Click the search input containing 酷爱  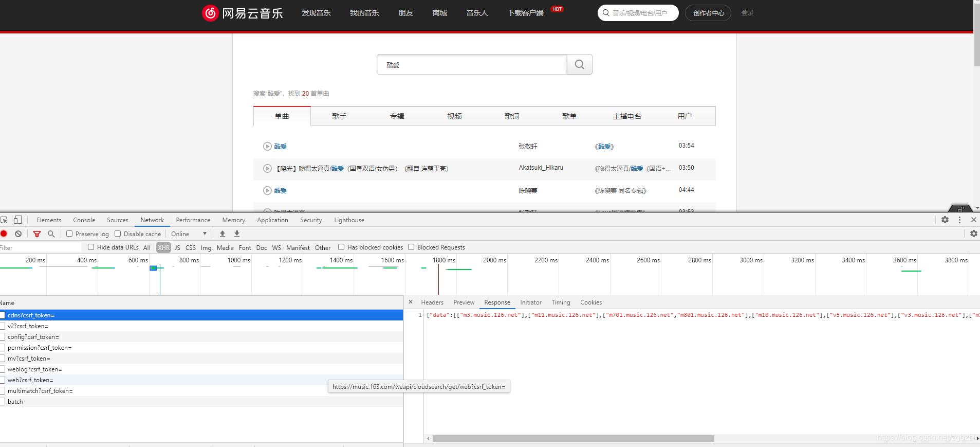click(x=472, y=64)
